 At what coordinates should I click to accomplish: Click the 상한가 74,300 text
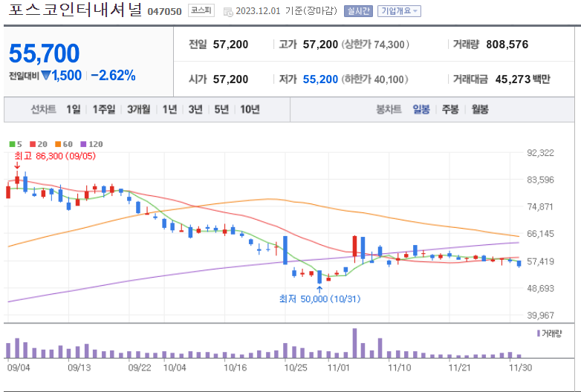click(x=375, y=45)
